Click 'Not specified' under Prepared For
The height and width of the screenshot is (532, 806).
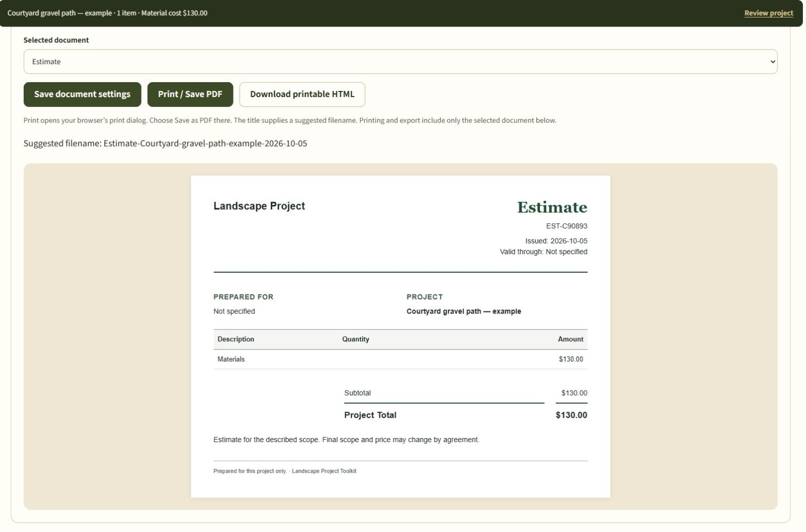click(x=234, y=311)
